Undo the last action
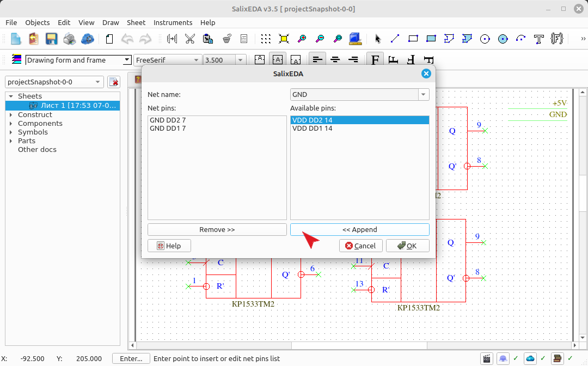Viewport: 588px width, 366px height. click(127, 39)
